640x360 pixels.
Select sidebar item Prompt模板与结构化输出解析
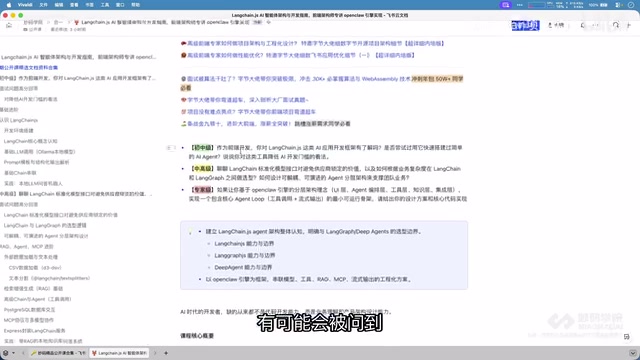pos(36,162)
